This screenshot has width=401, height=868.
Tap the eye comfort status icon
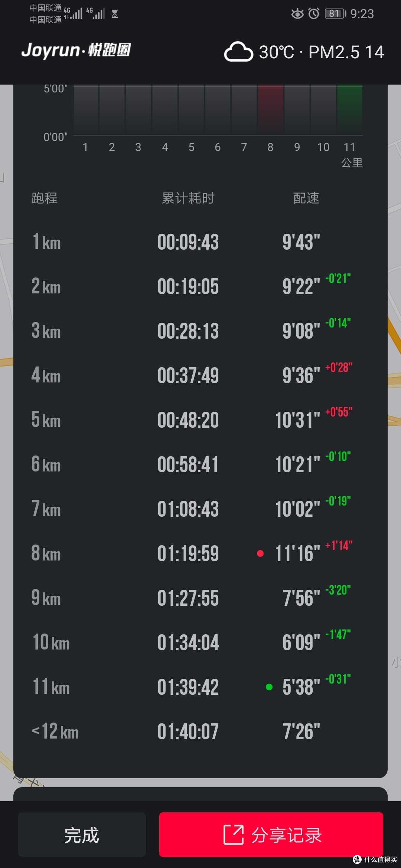pyautogui.click(x=297, y=14)
